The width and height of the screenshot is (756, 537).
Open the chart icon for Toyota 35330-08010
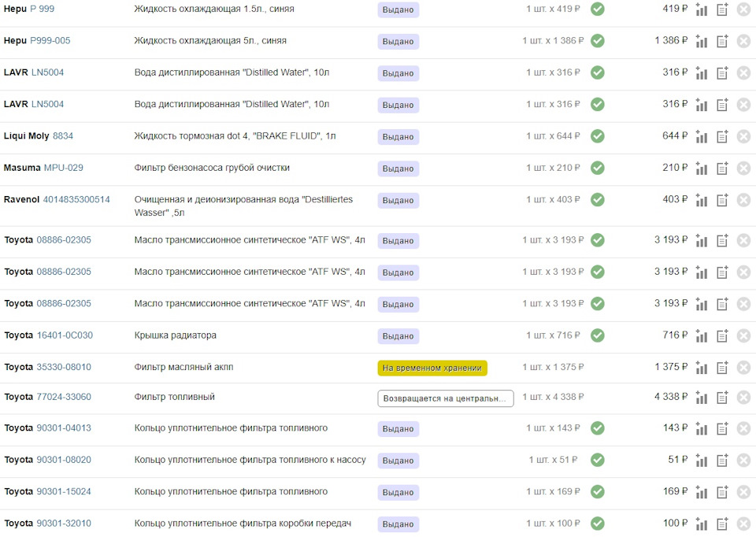coord(702,368)
